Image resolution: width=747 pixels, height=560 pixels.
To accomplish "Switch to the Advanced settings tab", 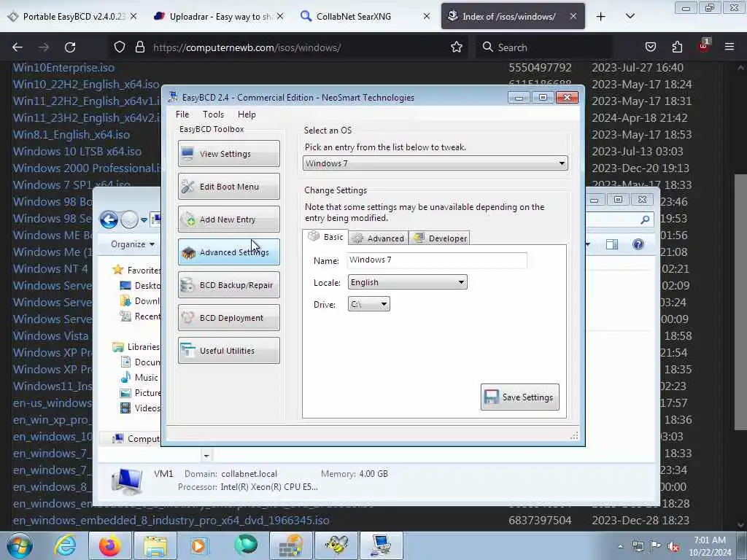I will coord(379,238).
